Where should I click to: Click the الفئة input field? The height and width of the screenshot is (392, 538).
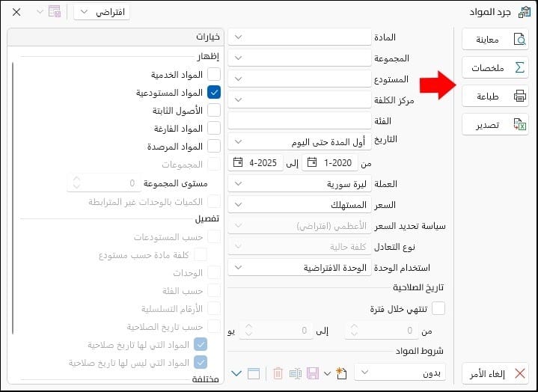point(299,120)
